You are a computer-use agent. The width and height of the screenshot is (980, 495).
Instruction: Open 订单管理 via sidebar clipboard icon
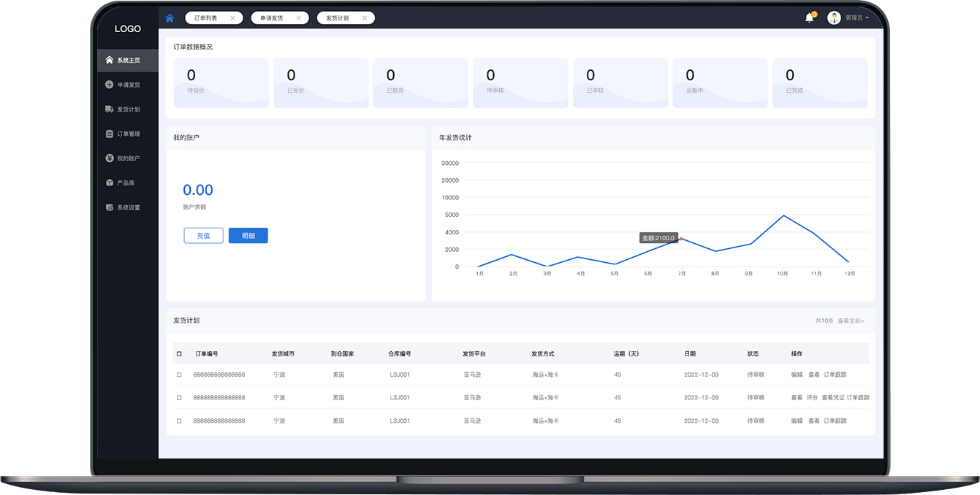(110, 134)
